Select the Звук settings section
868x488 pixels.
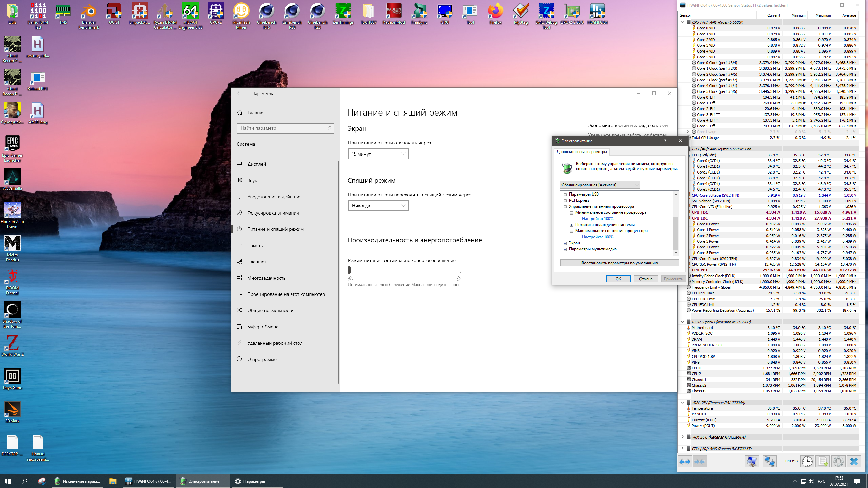tap(252, 180)
